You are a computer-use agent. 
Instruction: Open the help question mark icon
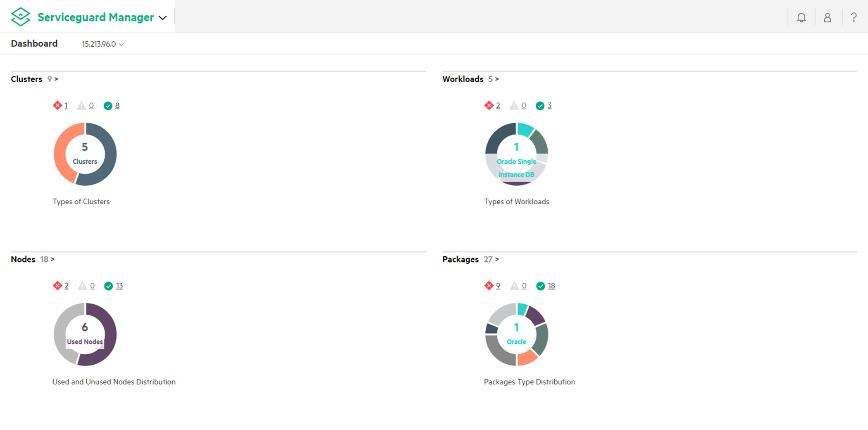click(854, 17)
